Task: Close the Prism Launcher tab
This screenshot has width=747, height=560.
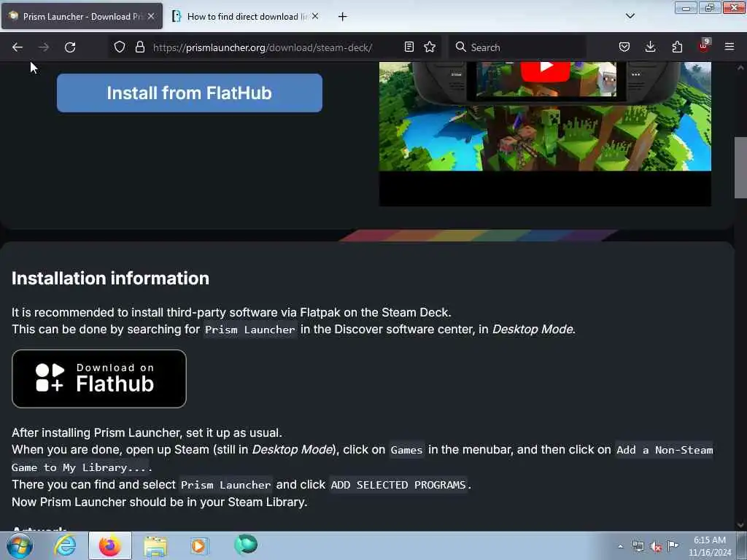Action: point(151,16)
